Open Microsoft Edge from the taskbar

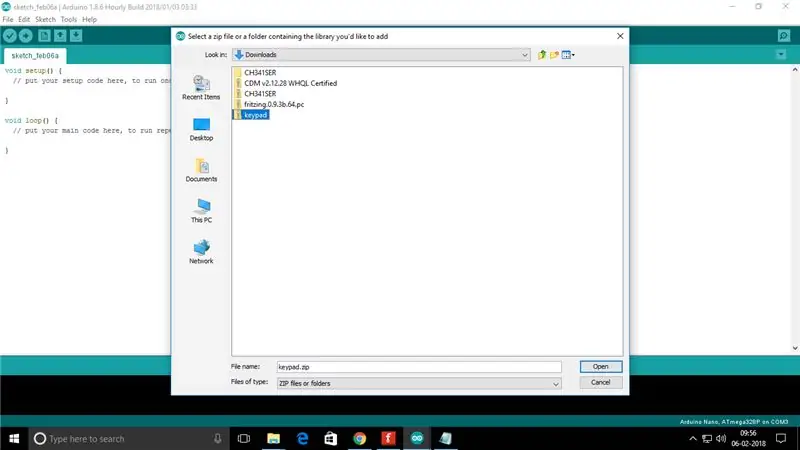click(x=302, y=439)
